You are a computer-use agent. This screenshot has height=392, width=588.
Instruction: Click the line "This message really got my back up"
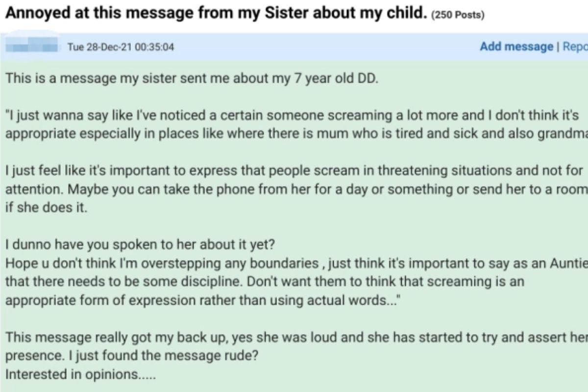click(x=294, y=338)
